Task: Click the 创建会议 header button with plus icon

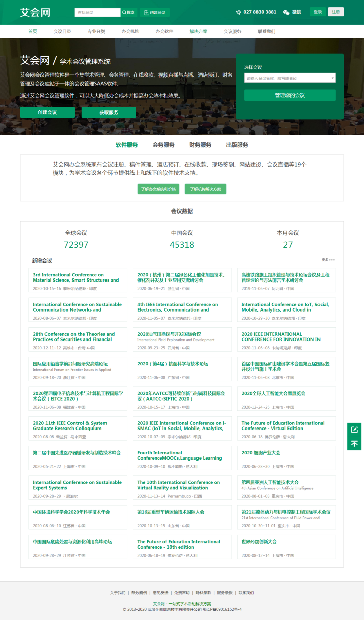Action: tap(155, 12)
